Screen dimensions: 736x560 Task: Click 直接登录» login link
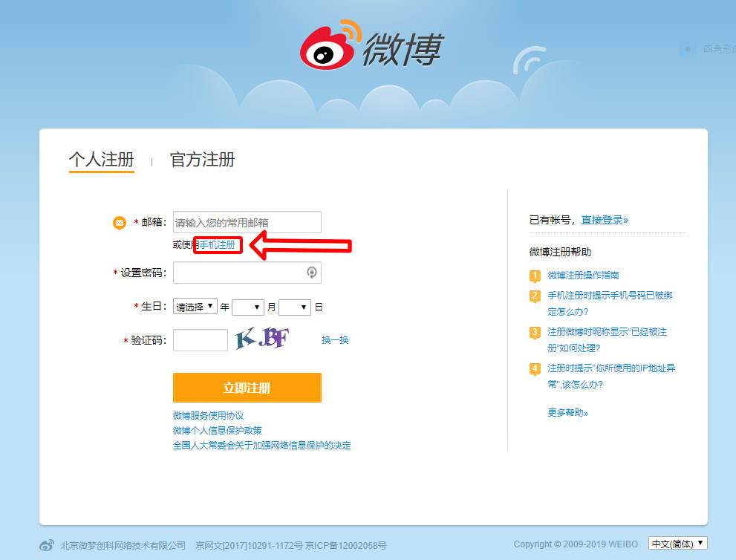tap(605, 220)
